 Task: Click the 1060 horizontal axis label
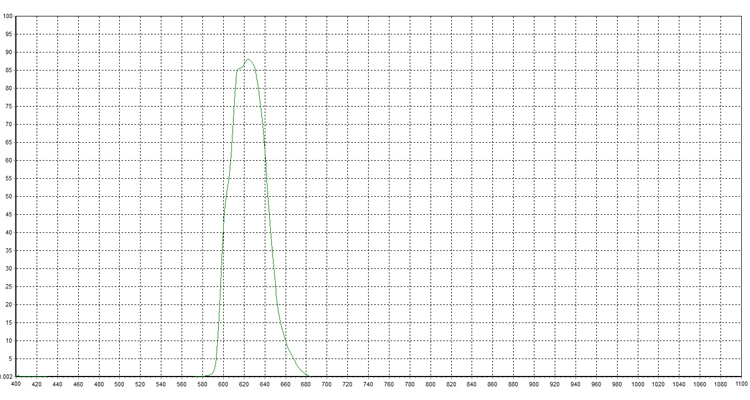pyautogui.click(x=700, y=384)
